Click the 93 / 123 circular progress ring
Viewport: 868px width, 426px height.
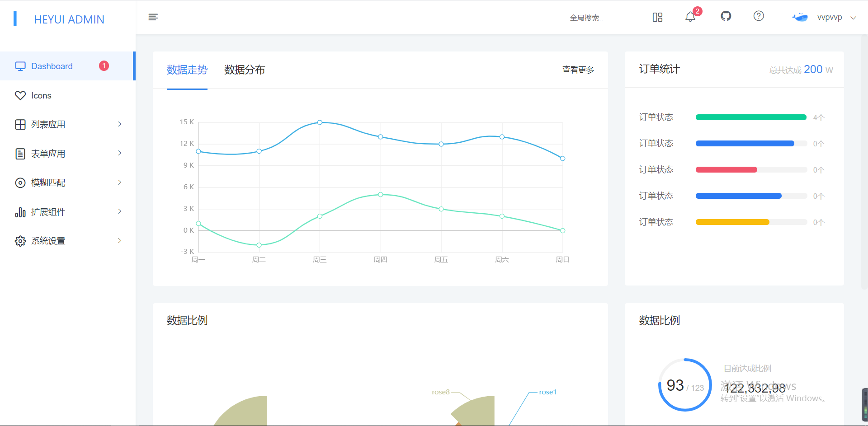click(x=685, y=385)
